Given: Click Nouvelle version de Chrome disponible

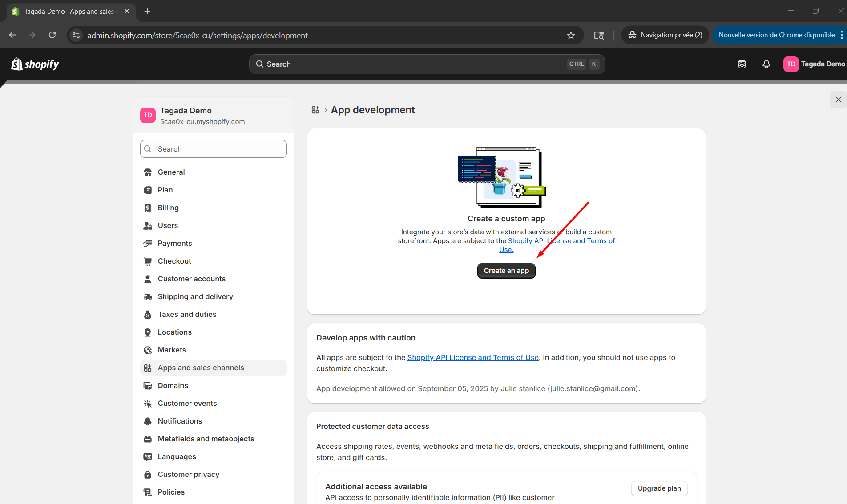Looking at the screenshot, I should (777, 35).
